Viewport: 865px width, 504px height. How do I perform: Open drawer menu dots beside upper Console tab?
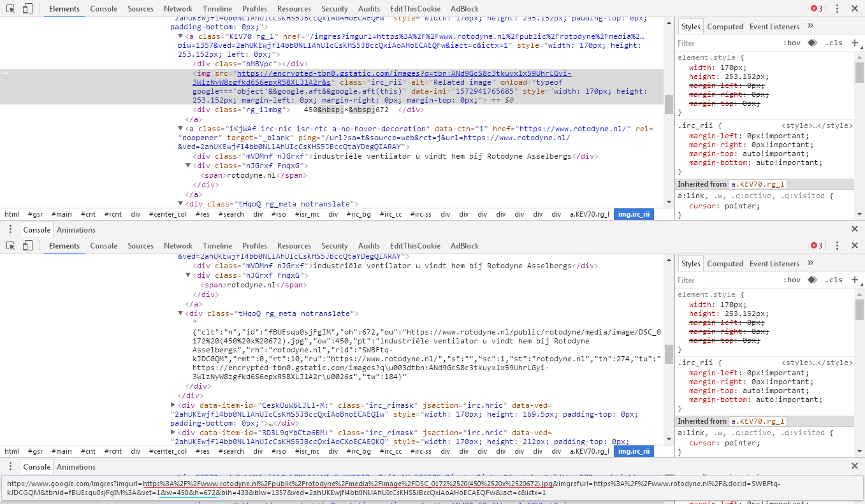click(10, 229)
